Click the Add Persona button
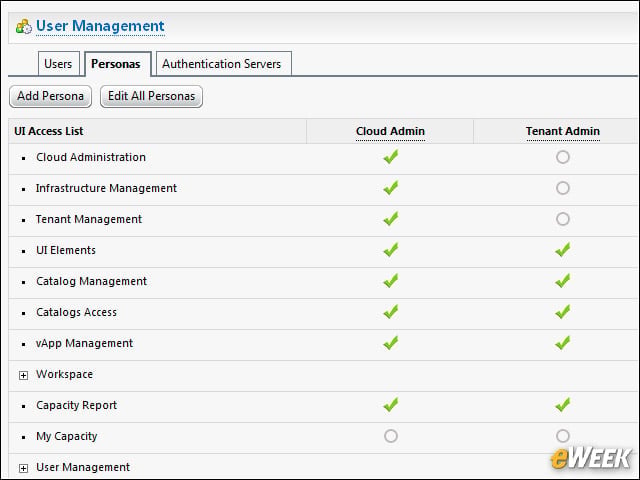This screenshot has width=640, height=480. pyautogui.click(x=51, y=96)
